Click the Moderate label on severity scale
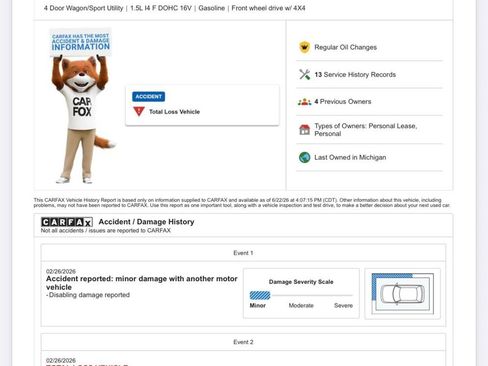This screenshot has height=366, width=488. (301, 305)
